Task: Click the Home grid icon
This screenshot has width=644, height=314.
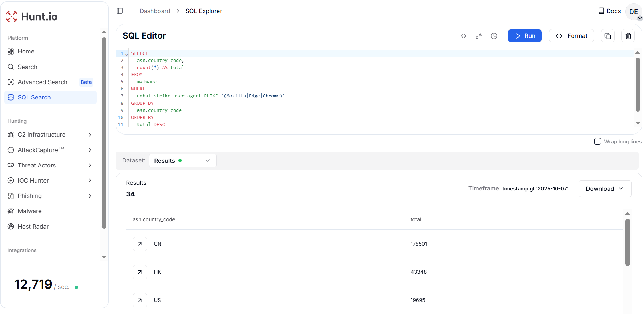Action: point(11,51)
